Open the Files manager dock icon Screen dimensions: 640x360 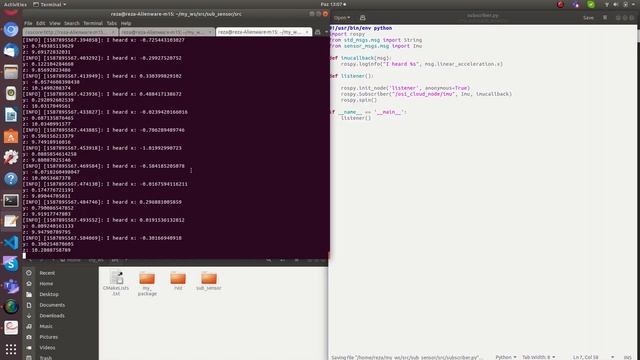(11, 72)
